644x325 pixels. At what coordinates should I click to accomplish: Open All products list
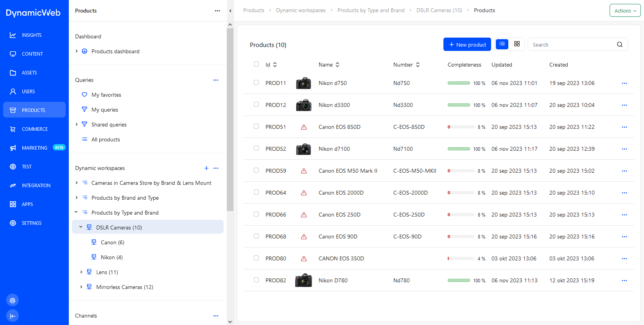(x=106, y=140)
